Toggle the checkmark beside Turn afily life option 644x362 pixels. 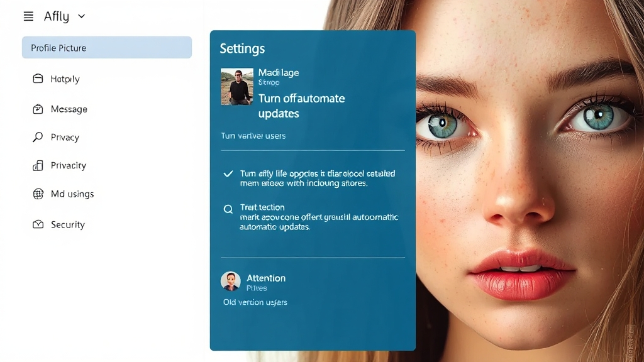coord(228,174)
